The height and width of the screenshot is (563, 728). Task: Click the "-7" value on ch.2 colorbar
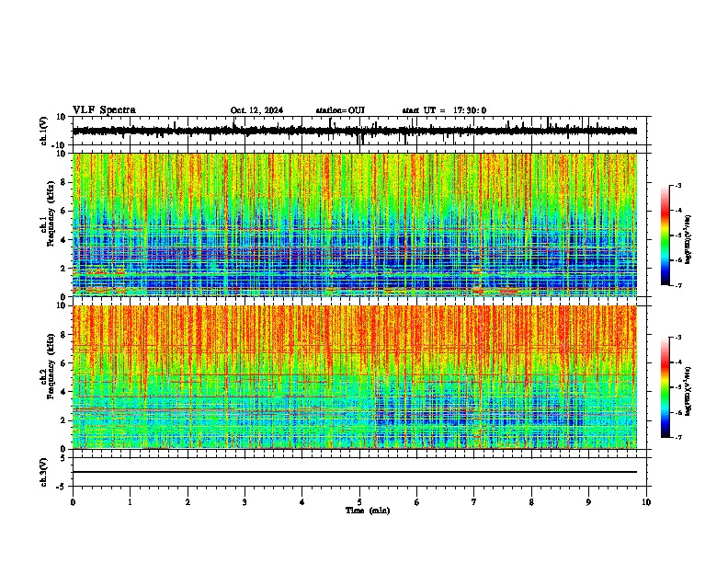coord(677,437)
